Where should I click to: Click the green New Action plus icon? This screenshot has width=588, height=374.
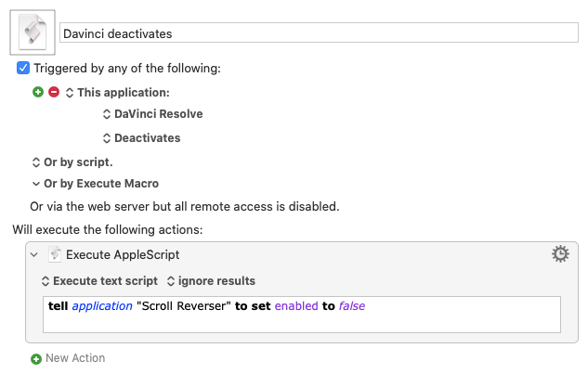point(36,358)
